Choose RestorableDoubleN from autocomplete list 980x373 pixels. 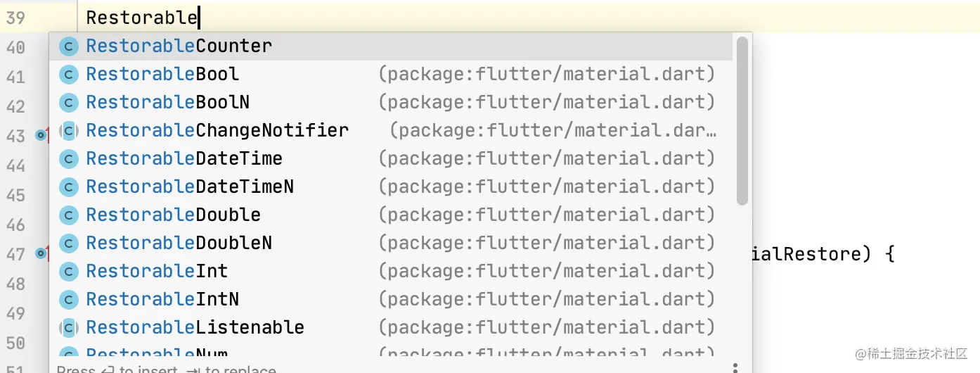tap(179, 244)
